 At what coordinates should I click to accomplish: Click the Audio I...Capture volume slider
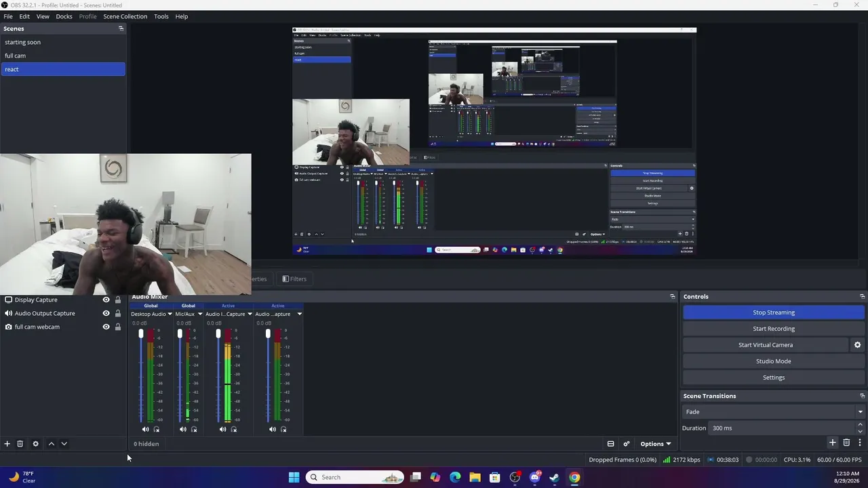point(218,376)
